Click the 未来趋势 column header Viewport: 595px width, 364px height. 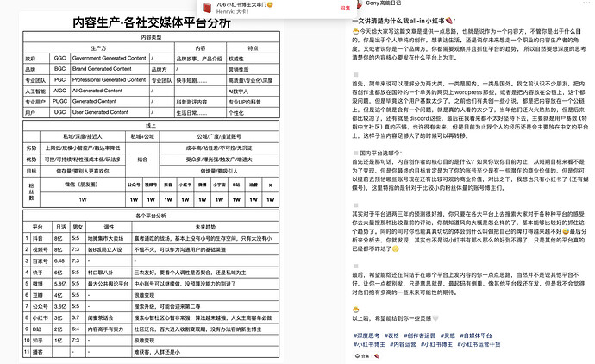pyautogui.click(x=205, y=227)
